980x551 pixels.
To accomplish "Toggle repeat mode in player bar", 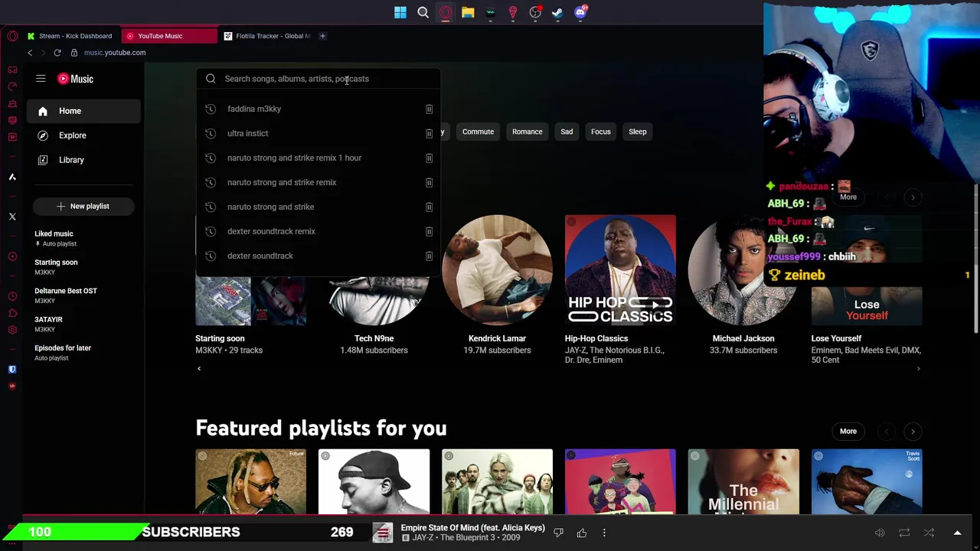I will point(904,533).
